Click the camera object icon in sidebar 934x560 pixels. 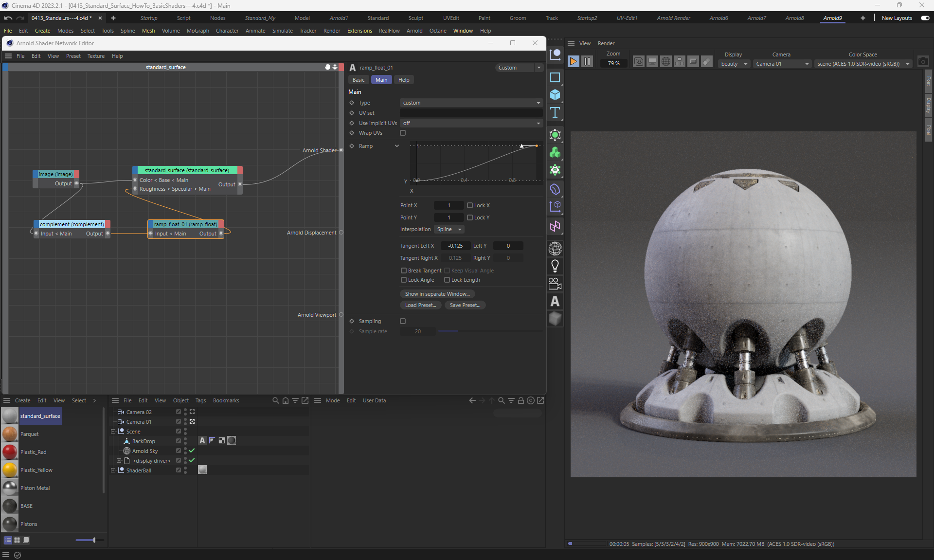click(555, 284)
